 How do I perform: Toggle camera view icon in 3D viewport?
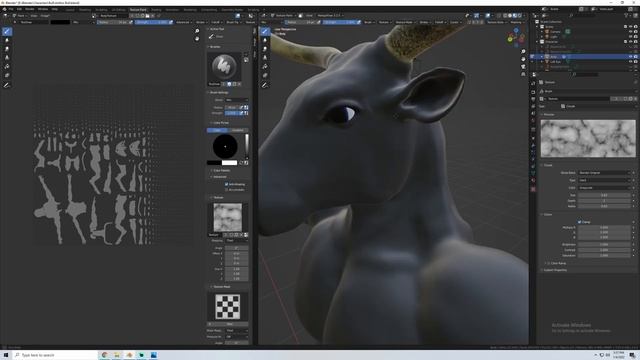523,67
